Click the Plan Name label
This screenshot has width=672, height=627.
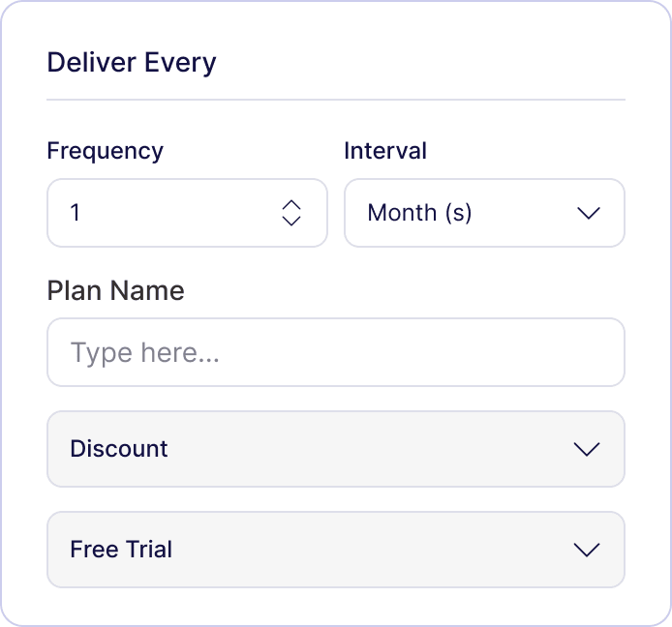tap(115, 290)
